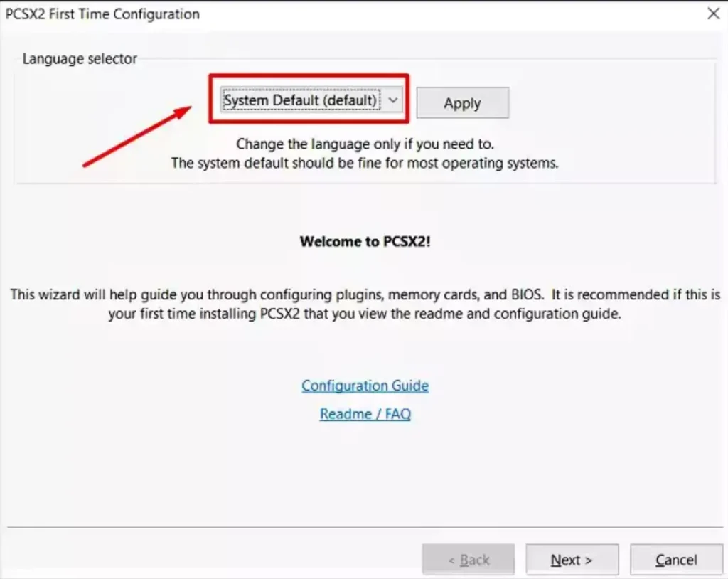Click empty area below Welcome paragraph
This screenshot has height=579, width=728.
365,469
